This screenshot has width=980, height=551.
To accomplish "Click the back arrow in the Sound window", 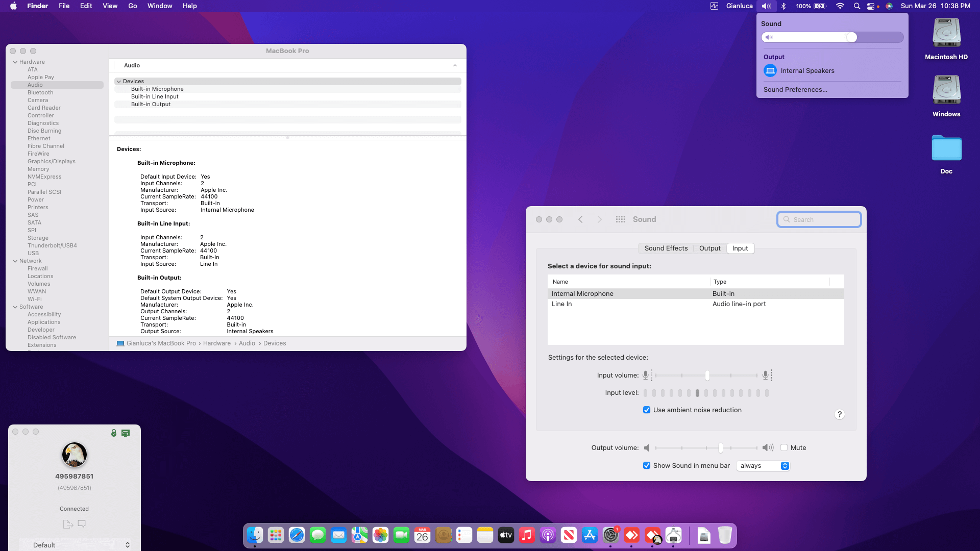I will [x=580, y=219].
